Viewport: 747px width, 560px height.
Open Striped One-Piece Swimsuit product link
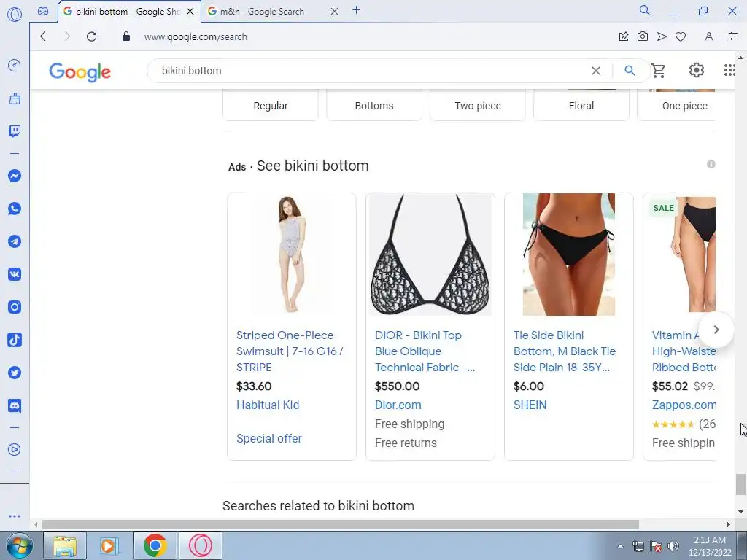[290, 351]
